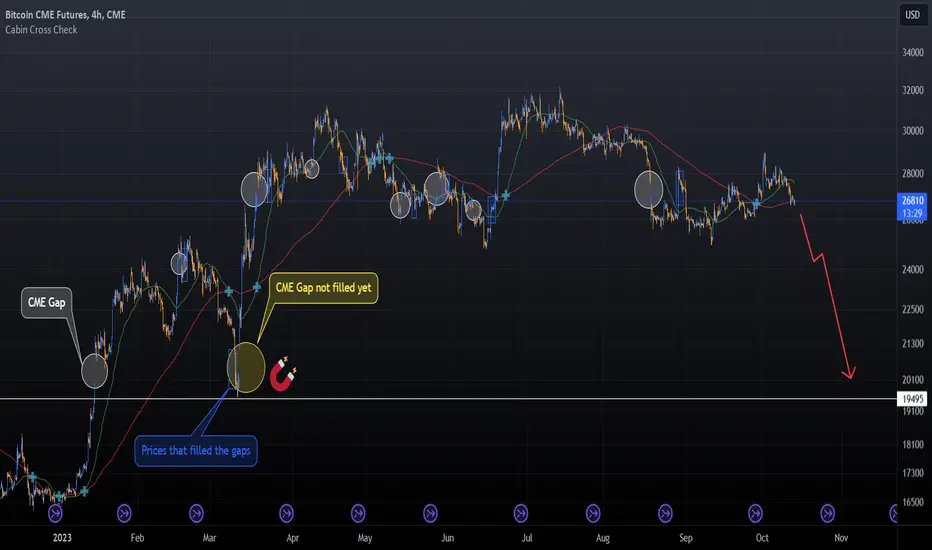This screenshot has height=550, width=932.
Task: Click the Jul time axis label
Action: tap(527, 538)
